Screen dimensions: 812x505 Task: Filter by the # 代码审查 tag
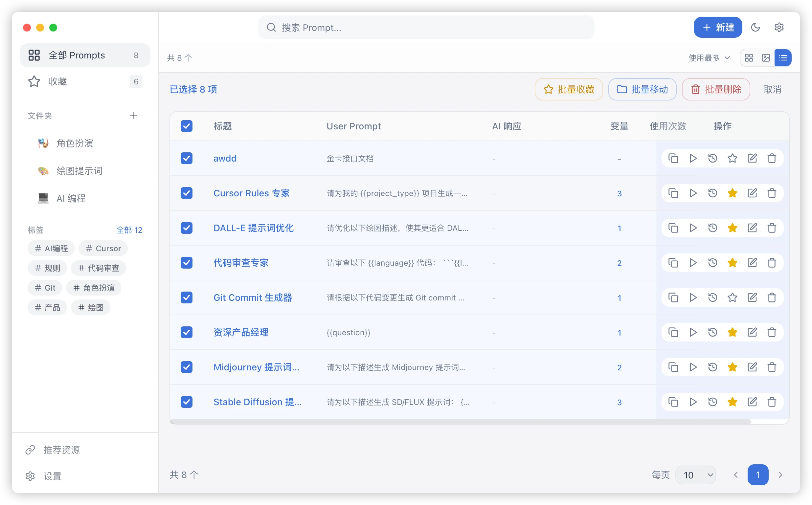[x=99, y=268]
